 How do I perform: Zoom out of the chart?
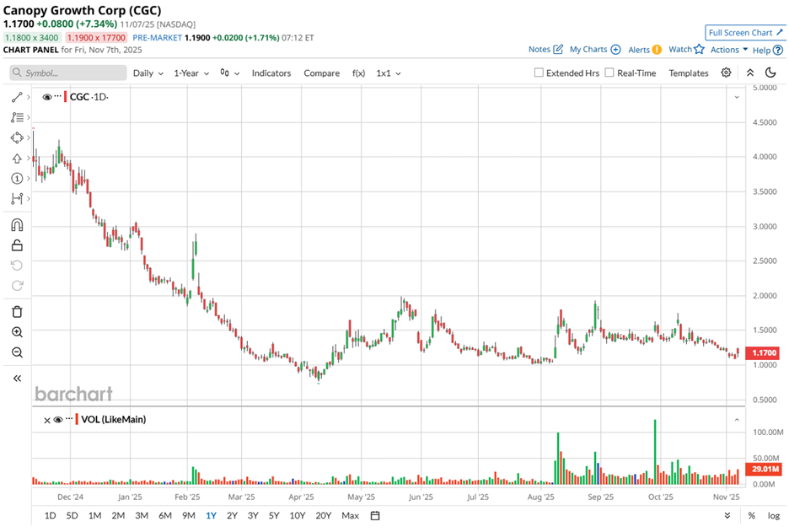point(17,352)
